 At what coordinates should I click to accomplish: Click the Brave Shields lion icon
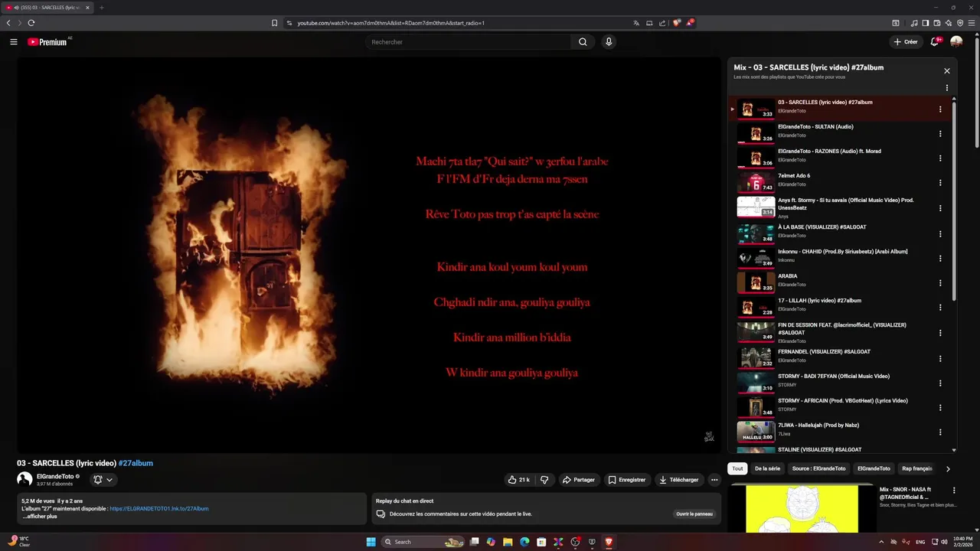tap(676, 23)
